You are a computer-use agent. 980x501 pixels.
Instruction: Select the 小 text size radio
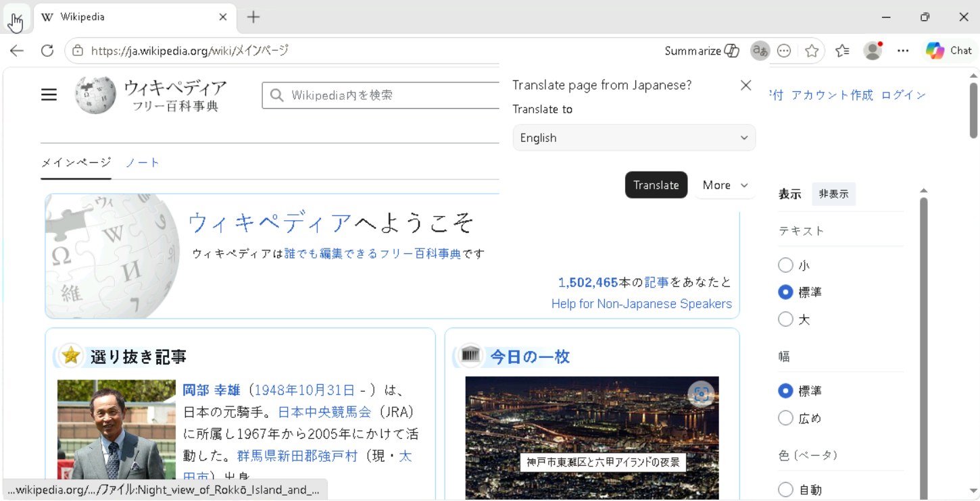click(785, 265)
